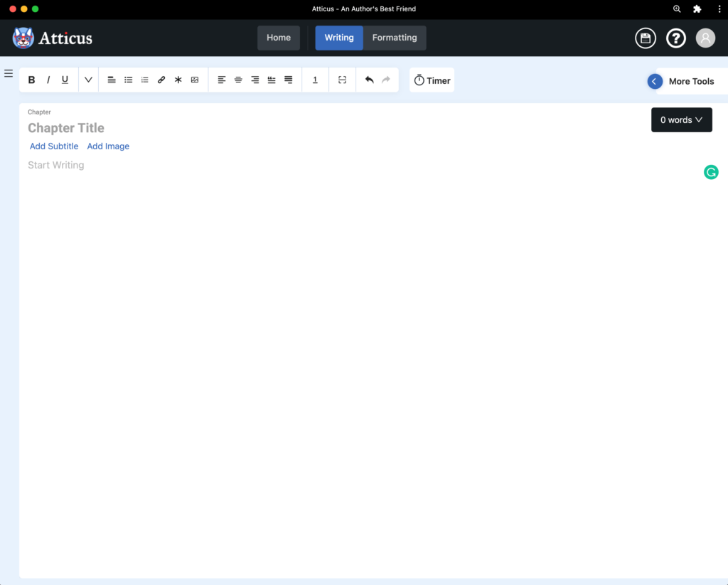Image resolution: width=728 pixels, height=585 pixels.
Task: Toggle bold formatting
Action: pos(31,80)
